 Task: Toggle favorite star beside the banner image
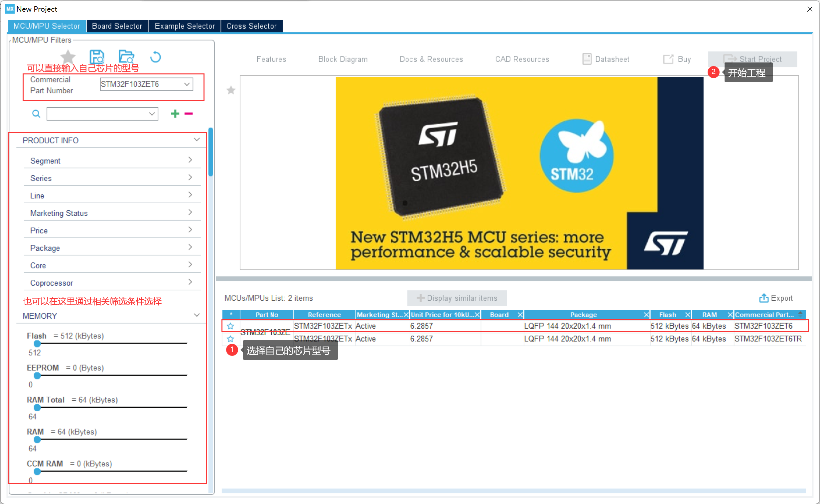pos(231,90)
